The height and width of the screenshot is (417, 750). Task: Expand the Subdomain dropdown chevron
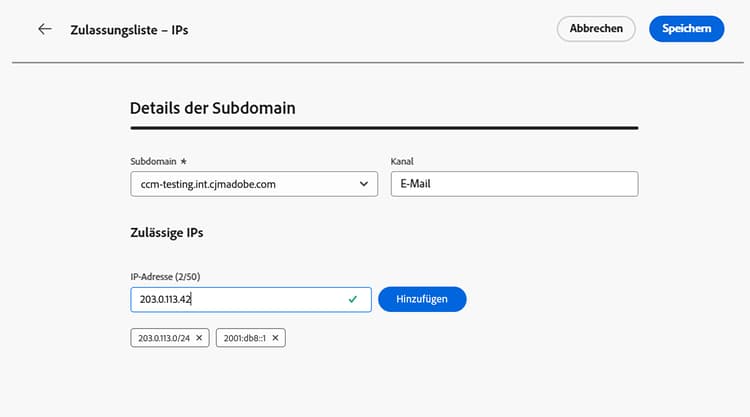364,184
